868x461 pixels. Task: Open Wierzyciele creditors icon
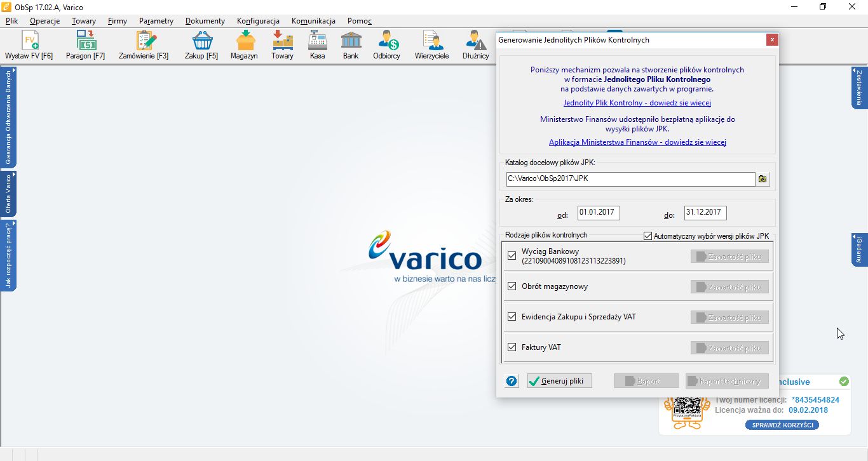coord(432,46)
